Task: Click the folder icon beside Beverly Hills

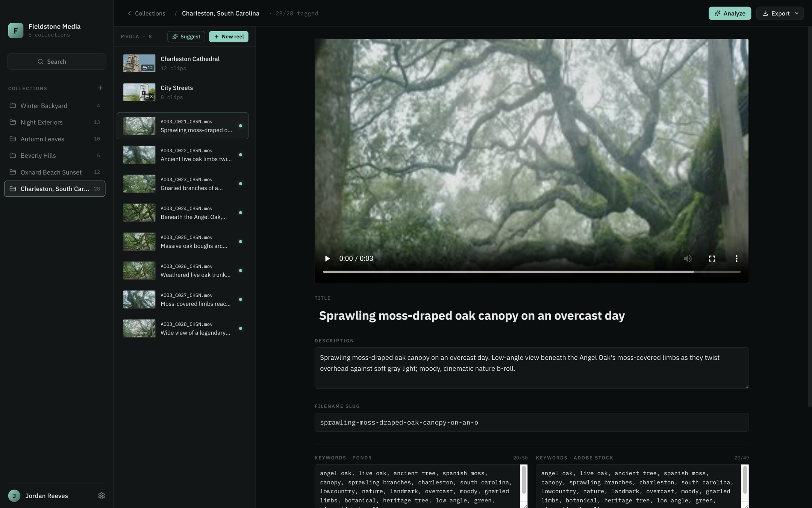Action: pyautogui.click(x=13, y=155)
